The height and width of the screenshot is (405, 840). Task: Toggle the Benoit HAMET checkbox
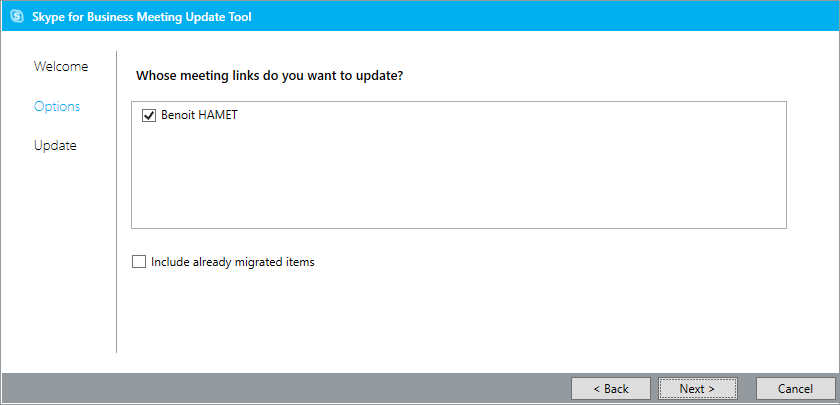point(150,115)
